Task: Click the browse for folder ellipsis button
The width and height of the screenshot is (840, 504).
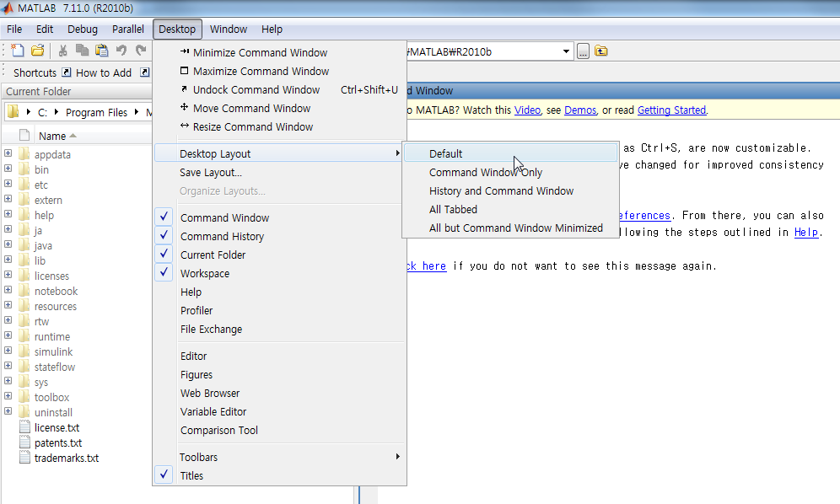Action: (x=583, y=51)
